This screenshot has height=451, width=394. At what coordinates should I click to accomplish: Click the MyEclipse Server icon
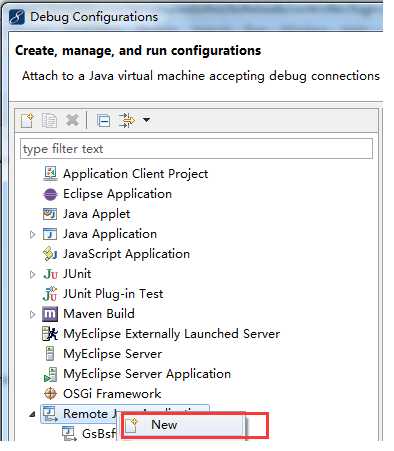[x=50, y=354]
